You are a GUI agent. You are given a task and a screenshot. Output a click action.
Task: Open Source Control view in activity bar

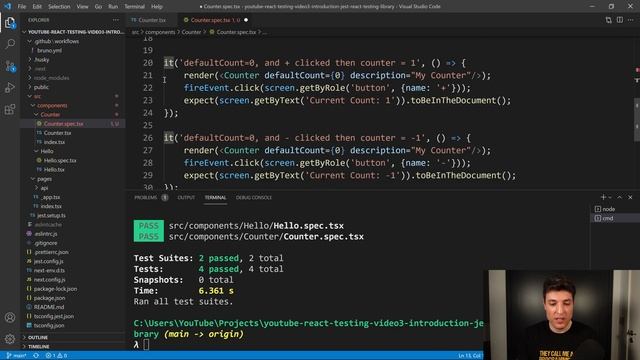point(10,66)
